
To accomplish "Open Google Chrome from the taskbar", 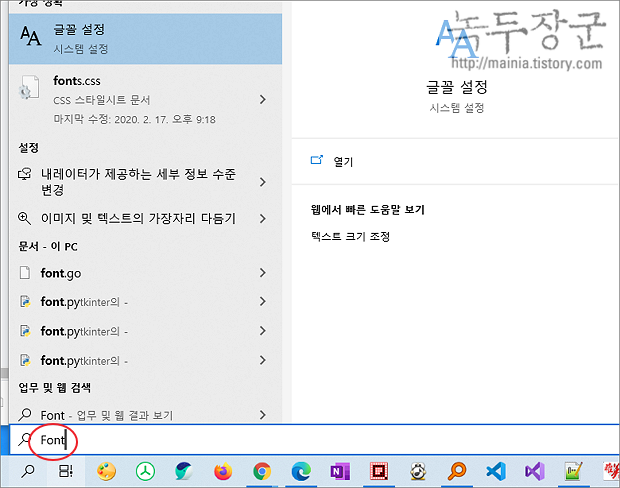I will 262,471.
